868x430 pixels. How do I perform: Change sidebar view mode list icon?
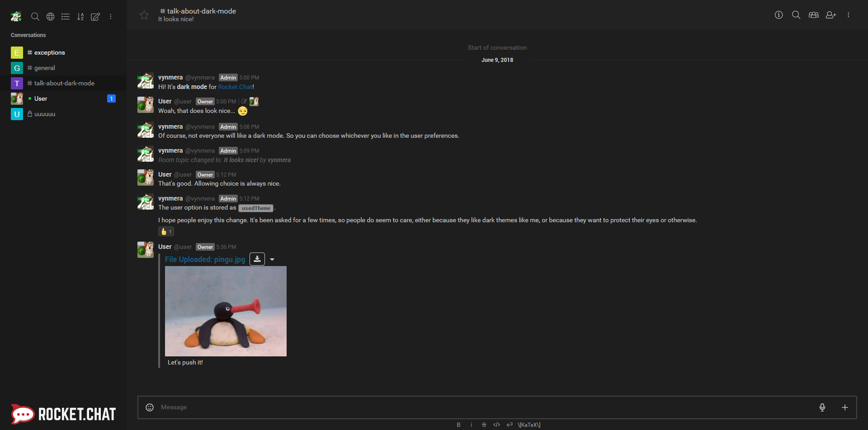66,17
